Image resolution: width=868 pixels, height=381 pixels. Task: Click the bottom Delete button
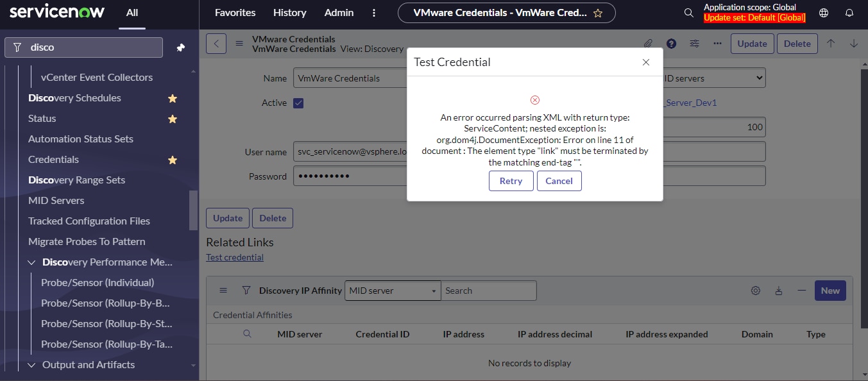click(273, 218)
